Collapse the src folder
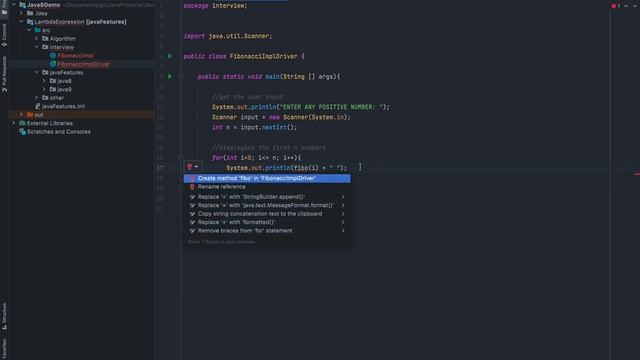This screenshot has height=360, width=640. pos(29,30)
